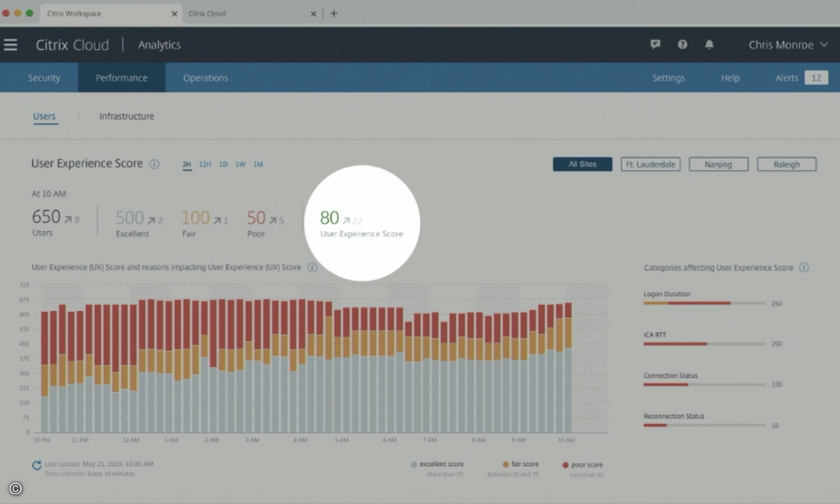Open the notifications bell icon

pos(709,44)
